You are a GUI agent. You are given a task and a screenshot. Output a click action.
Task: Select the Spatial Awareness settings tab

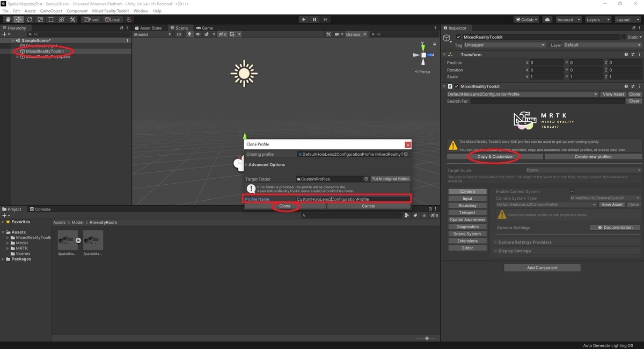coord(467,220)
